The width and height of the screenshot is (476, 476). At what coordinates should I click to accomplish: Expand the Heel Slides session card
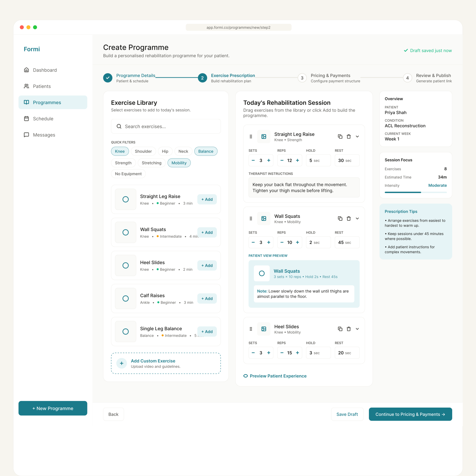357,329
